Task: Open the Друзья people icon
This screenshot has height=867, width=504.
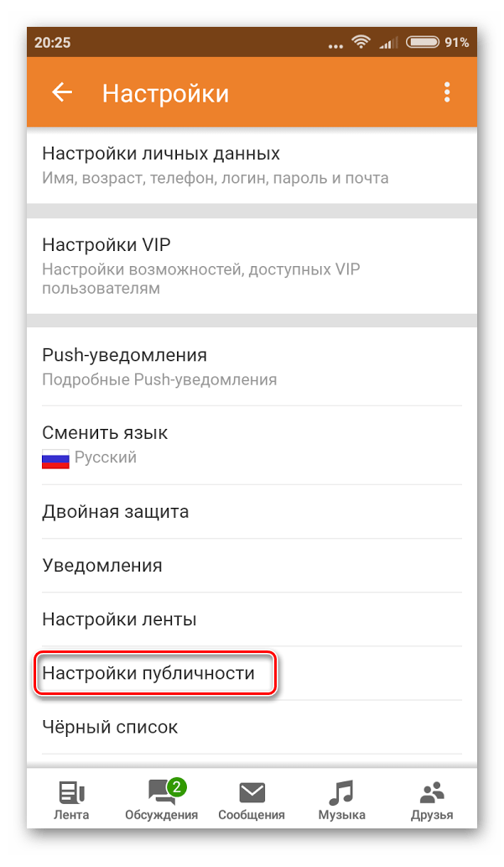Action: click(x=432, y=792)
